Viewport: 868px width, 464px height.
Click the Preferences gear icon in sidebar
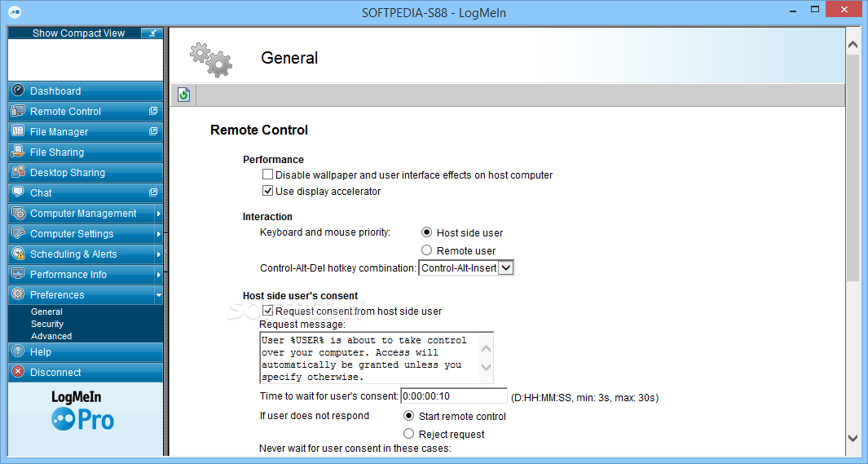(18, 294)
